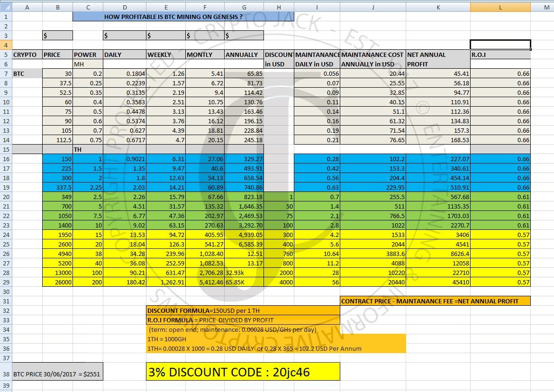Select row 20 header
Screen dimensions: 554x392
point(6,197)
